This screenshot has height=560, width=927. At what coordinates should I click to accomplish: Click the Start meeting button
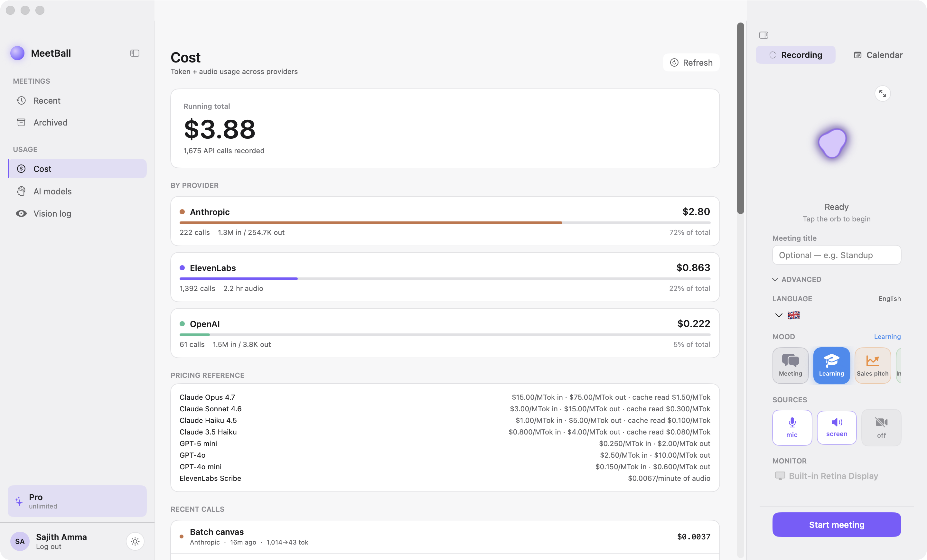[836, 524]
